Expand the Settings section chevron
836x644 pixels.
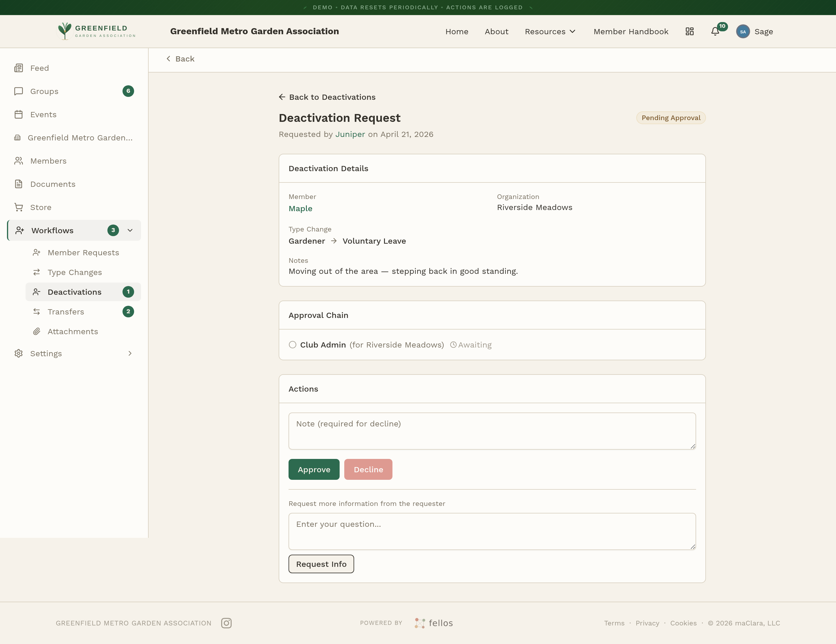click(x=130, y=353)
